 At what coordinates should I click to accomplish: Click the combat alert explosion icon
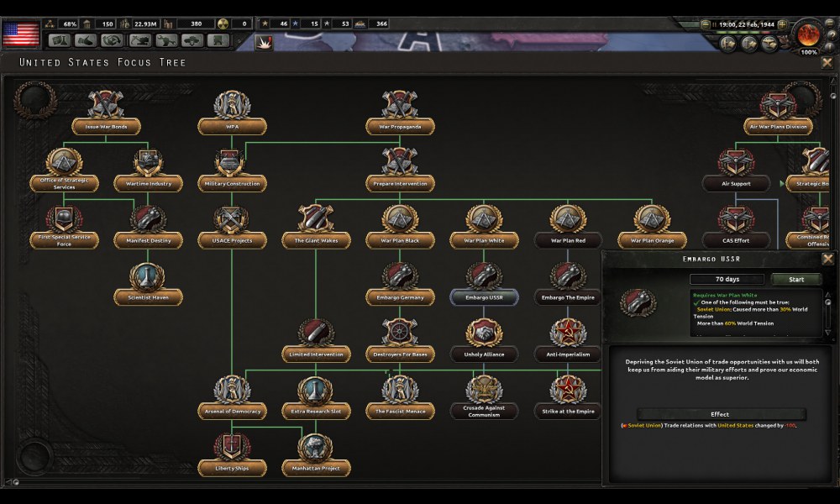pos(264,42)
